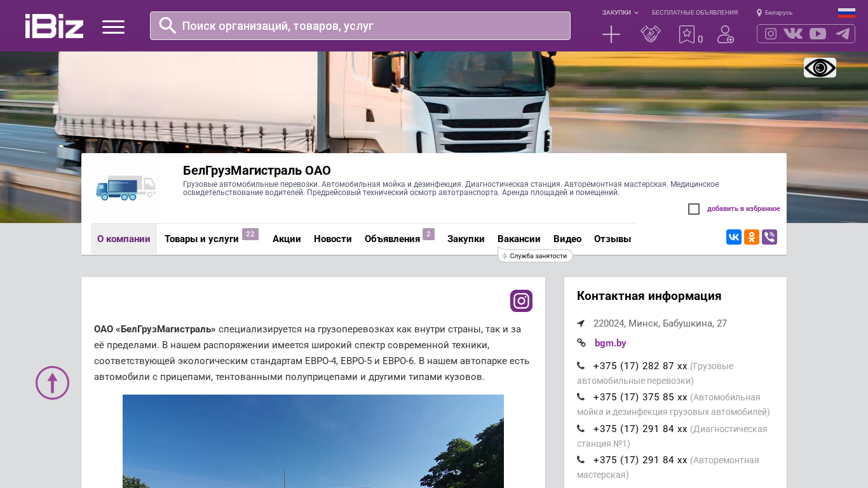Open the Беларусь location selector
The image size is (868, 488).
pyautogui.click(x=775, y=13)
